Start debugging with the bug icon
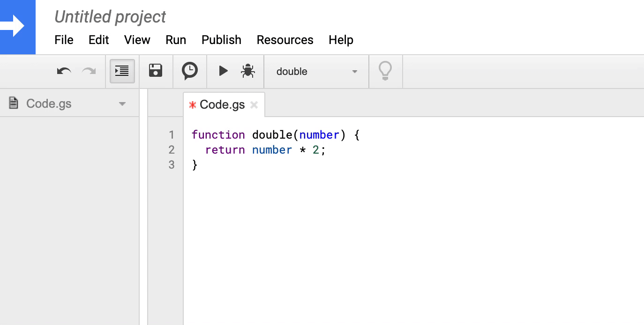 (x=247, y=71)
